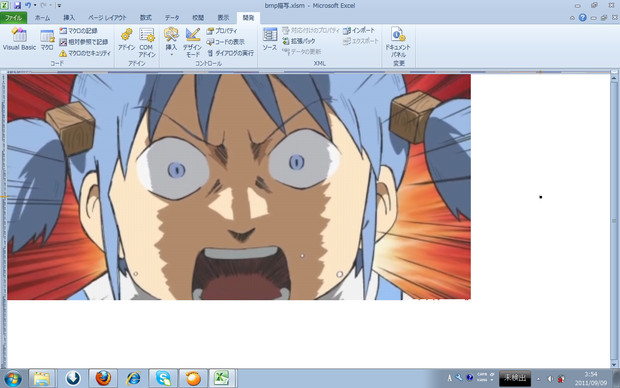Show hidden tray icons arrow
Screen dimensions: 620x388
(x=538, y=379)
